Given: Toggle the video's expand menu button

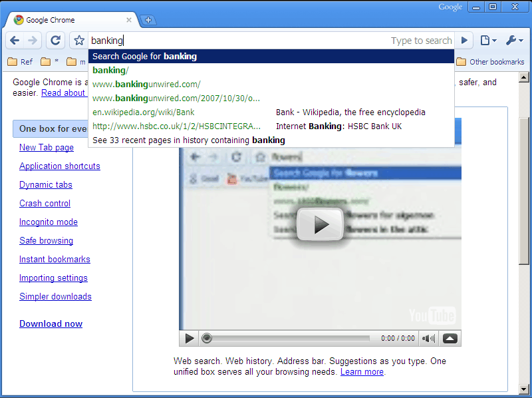Looking at the screenshot, I should [x=450, y=338].
